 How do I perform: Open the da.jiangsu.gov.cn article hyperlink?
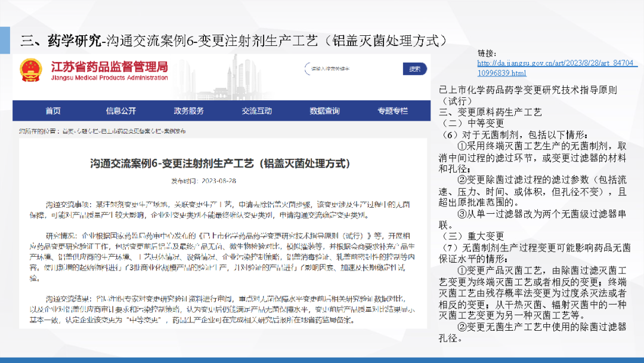coord(558,68)
